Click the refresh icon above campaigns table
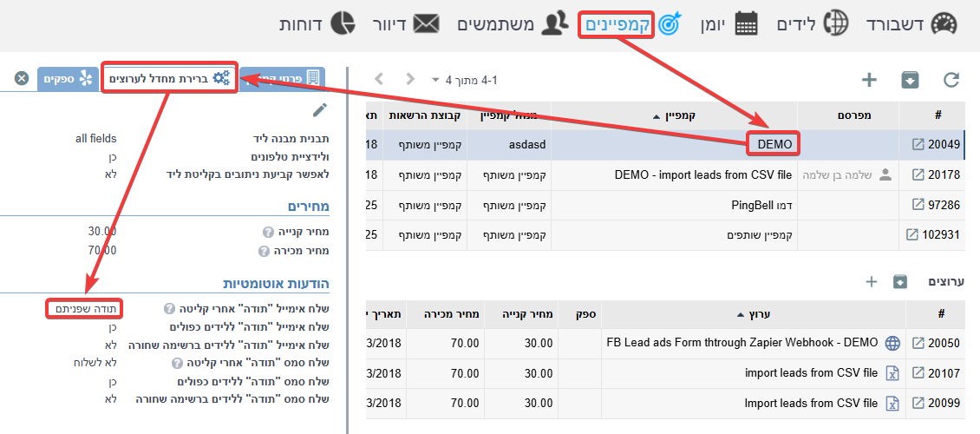This screenshot has height=434, width=980. point(951,80)
